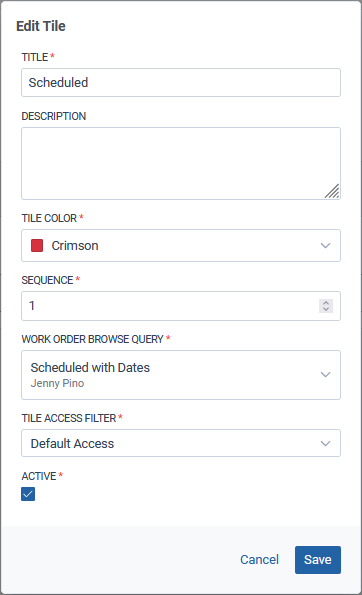Viewport: 362px width, 595px height.
Task: Click the WORK ORDER BROWSE QUERY label
Action: pos(92,339)
